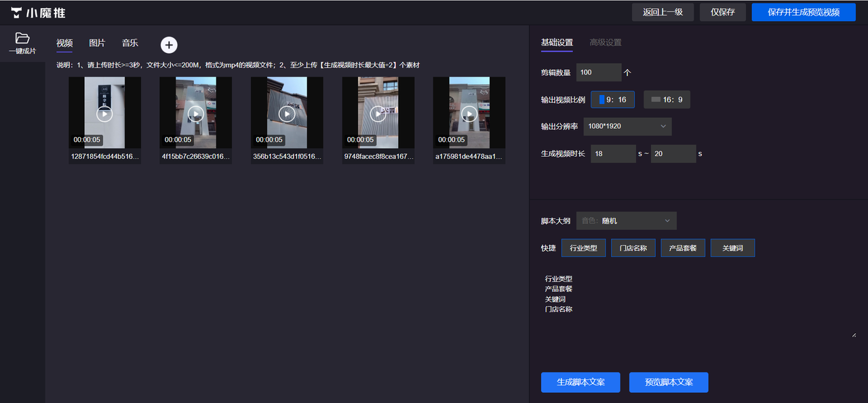
Task: Click 保存并生成预览视频 button
Action: [x=804, y=12]
